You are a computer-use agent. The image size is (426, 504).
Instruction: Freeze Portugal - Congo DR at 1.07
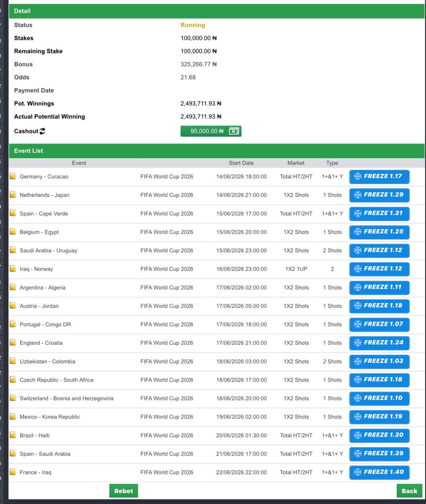[379, 324]
